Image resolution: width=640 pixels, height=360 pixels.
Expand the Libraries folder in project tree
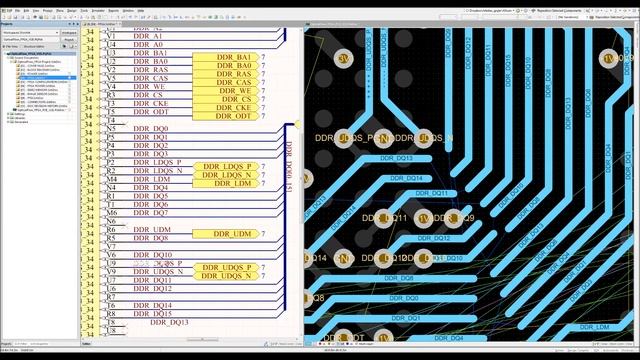pos(8,118)
